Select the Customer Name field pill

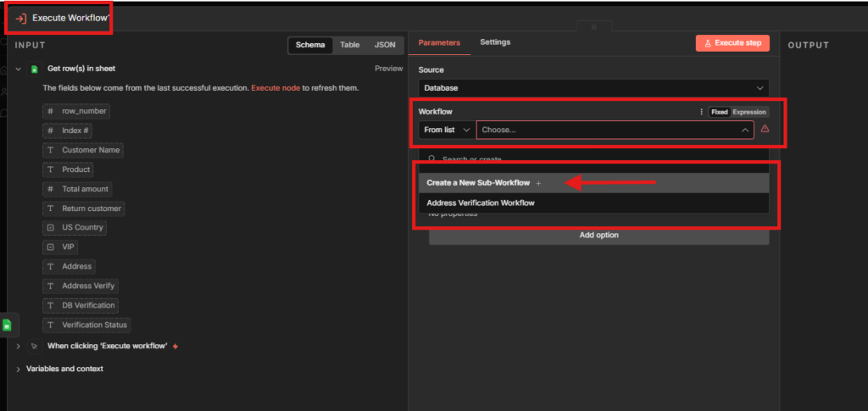tap(83, 150)
